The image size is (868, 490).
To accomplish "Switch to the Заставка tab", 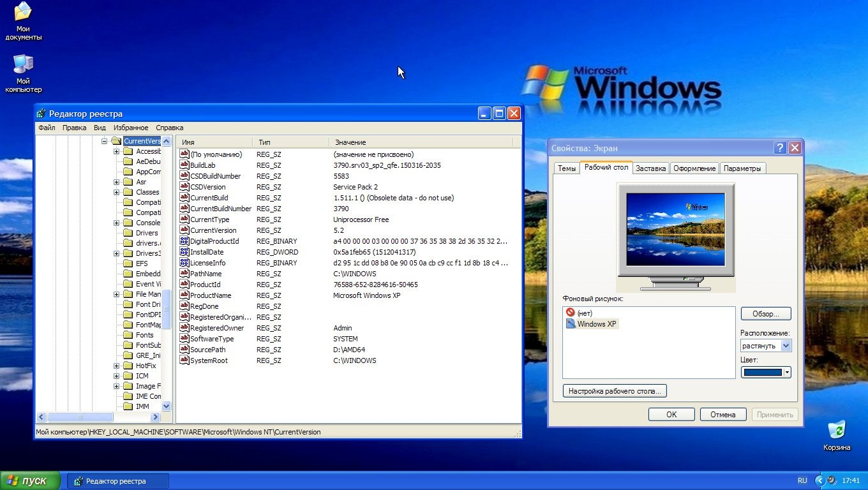I will click(650, 168).
